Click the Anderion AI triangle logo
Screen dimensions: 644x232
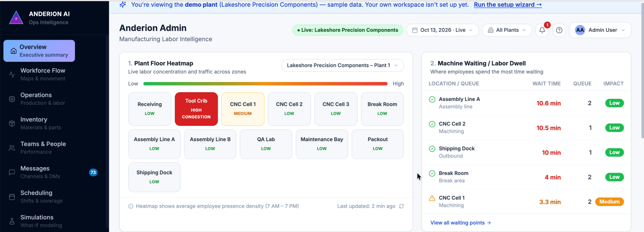[16, 18]
